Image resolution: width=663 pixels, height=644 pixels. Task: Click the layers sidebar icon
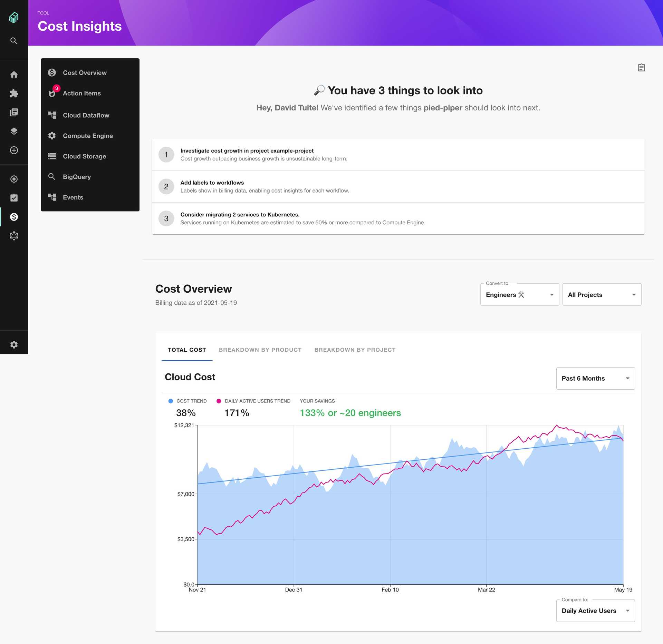14,131
